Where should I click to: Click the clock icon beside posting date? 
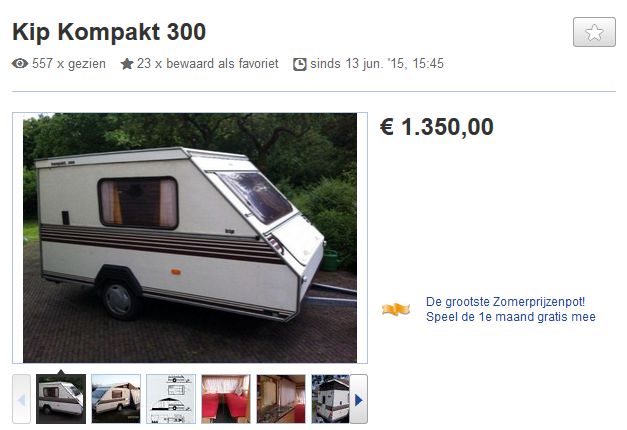[x=300, y=64]
